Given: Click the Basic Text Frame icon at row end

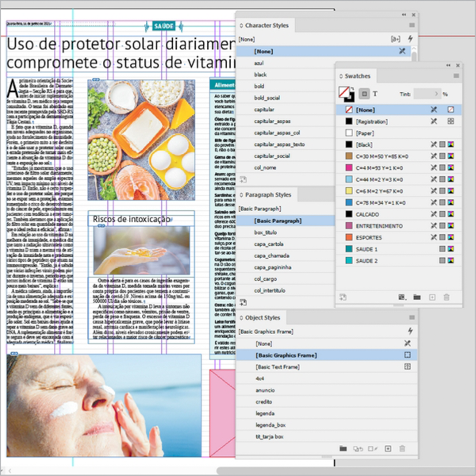Looking at the screenshot, I should pos(408,367).
